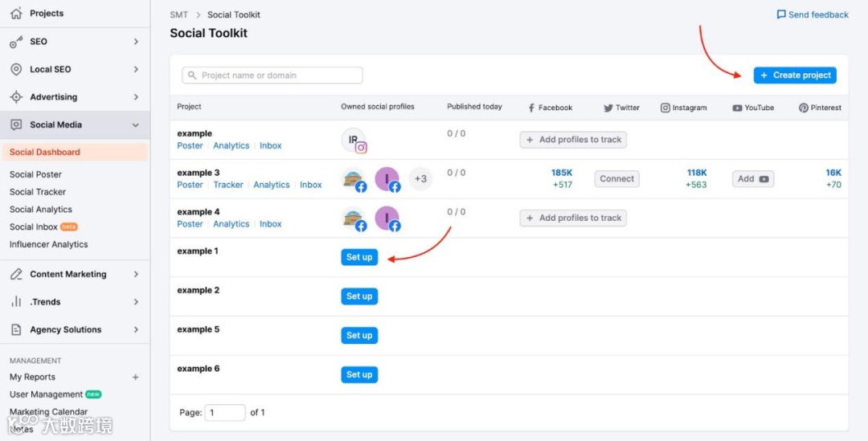Click the Facebook column header icon
This screenshot has height=441, width=868.
(x=531, y=108)
